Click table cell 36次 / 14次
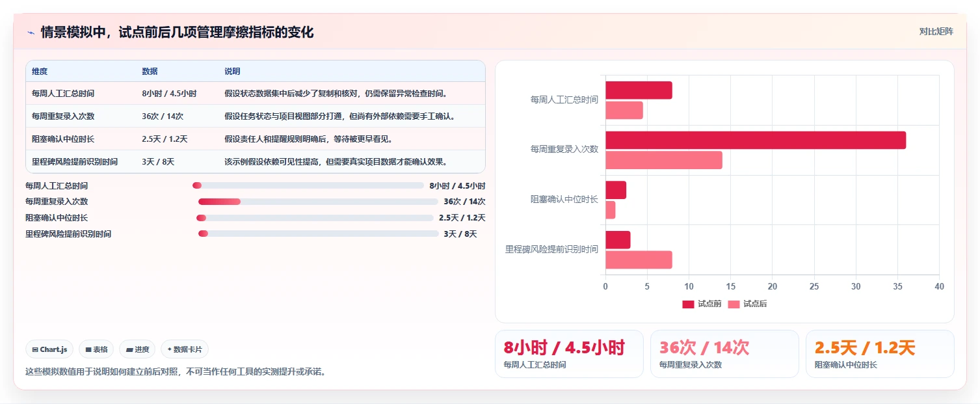Screen dimensions: 980x404 point(163,116)
